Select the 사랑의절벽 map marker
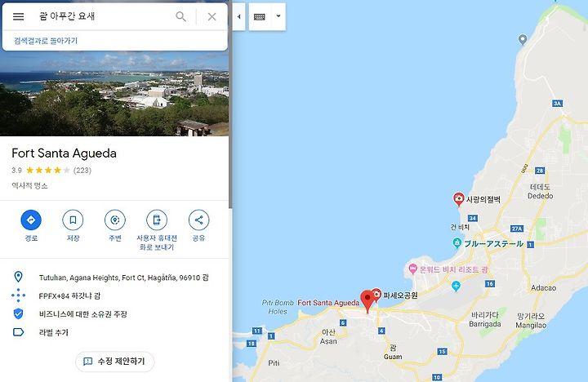The height and width of the screenshot is (382, 588). tap(458, 199)
